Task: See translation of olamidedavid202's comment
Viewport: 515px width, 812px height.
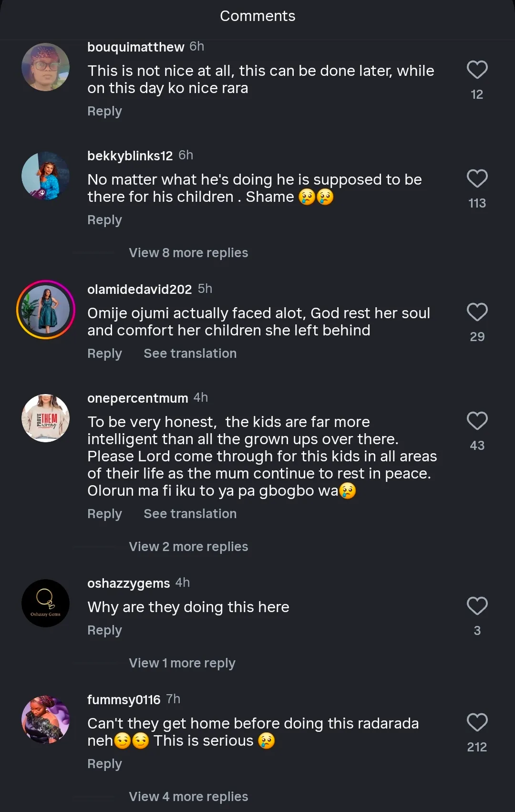Action: pyautogui.click(x=190, y=354)
